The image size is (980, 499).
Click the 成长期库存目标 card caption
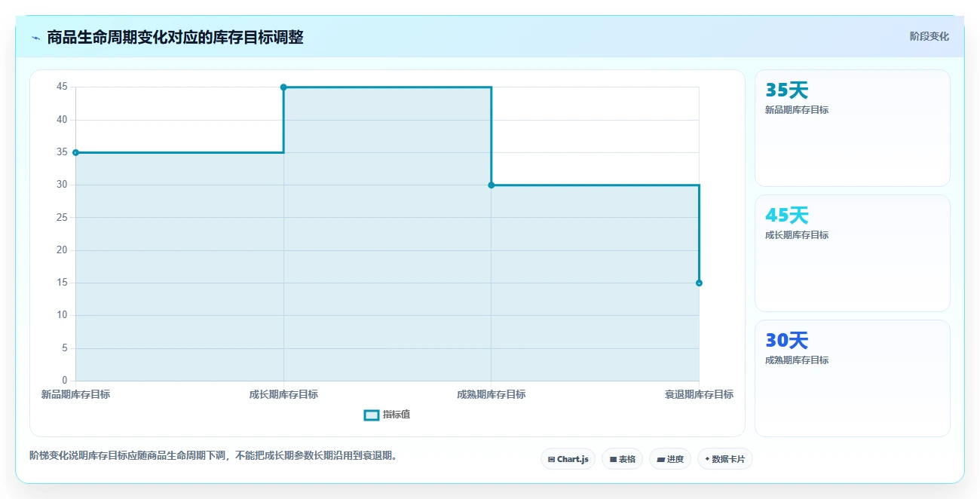[797, 235]
